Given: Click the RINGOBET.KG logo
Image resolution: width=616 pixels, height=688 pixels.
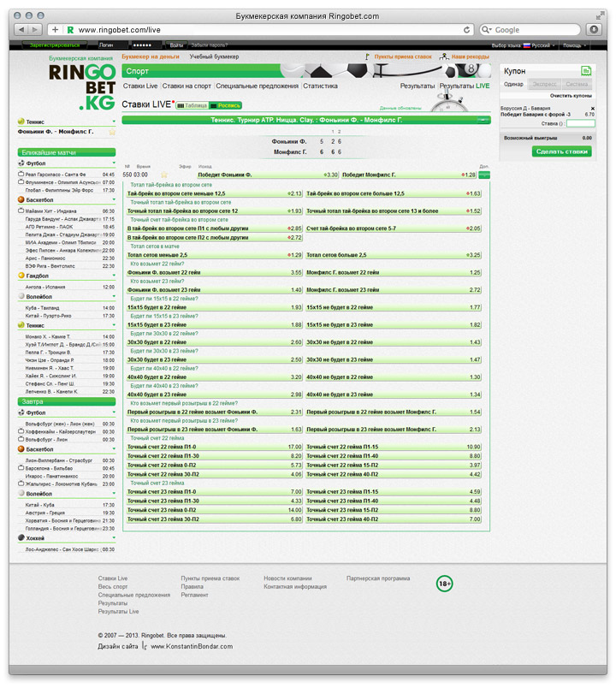Looking at the screenshot, I should point(82,87).
